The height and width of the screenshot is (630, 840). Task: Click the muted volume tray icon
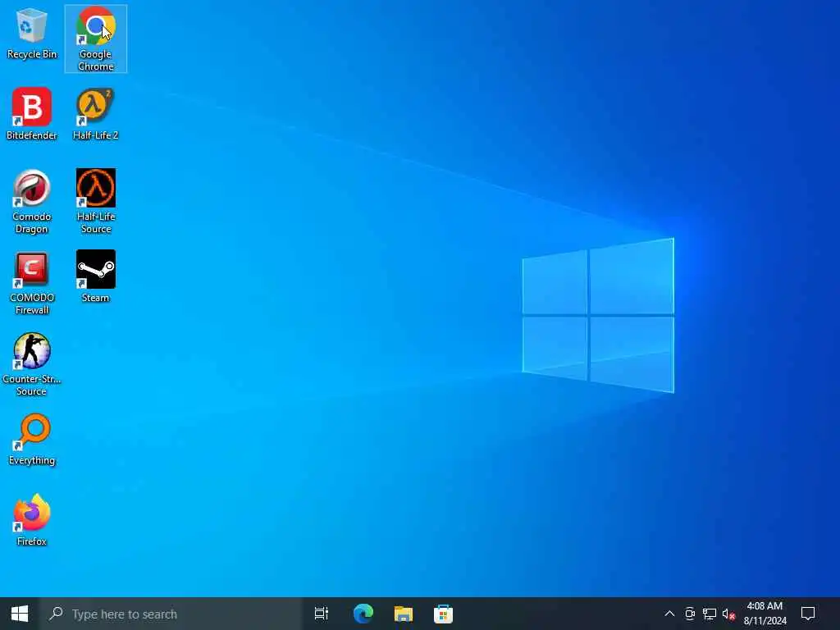[728, 614]
